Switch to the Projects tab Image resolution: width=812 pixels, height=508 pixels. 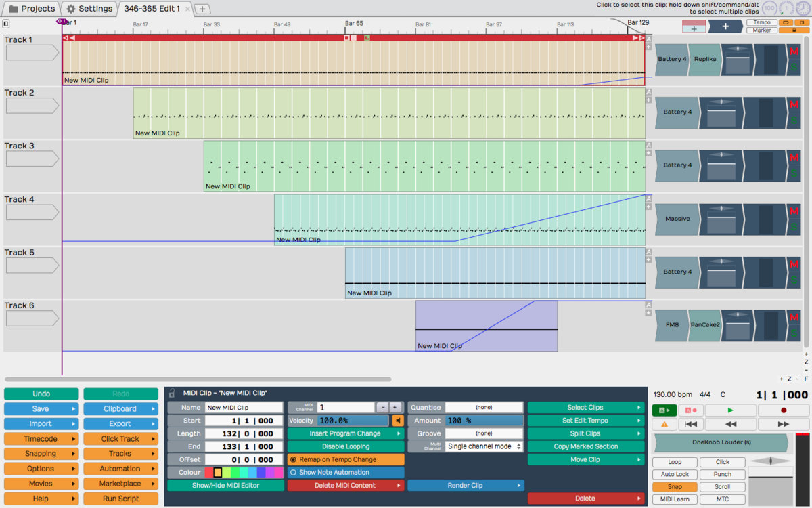[x=32, y=9]
